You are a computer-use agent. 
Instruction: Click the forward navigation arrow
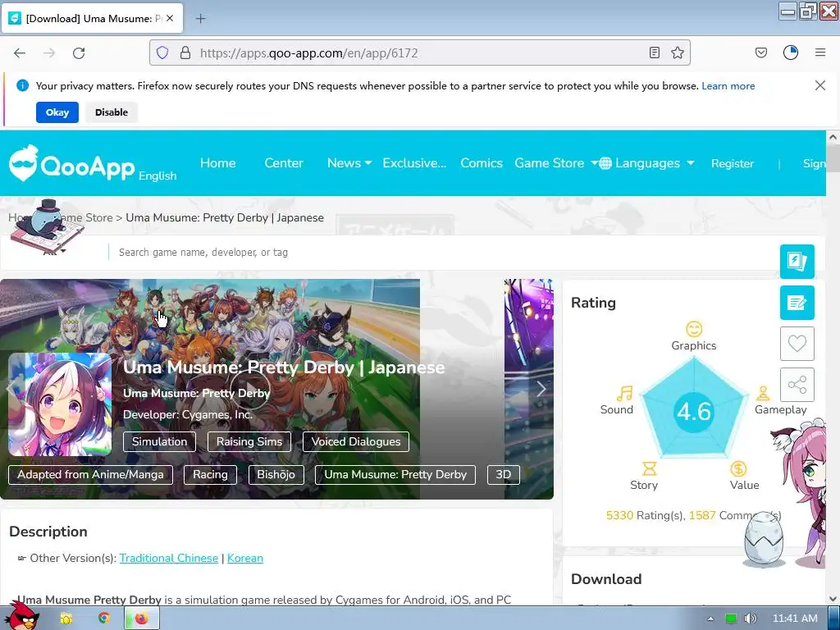tap(49, 53)
